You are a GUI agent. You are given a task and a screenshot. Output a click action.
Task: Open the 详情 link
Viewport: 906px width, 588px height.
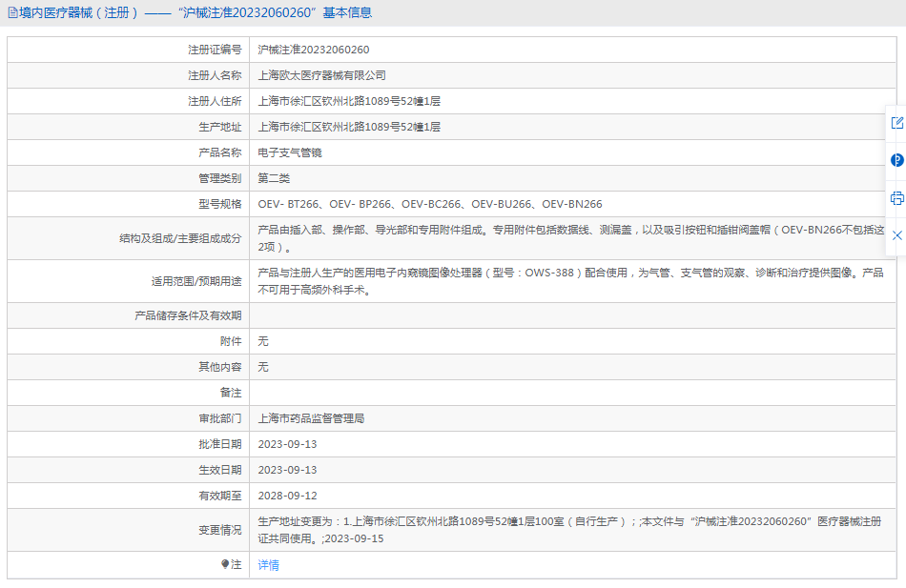(x=268, y=565)
